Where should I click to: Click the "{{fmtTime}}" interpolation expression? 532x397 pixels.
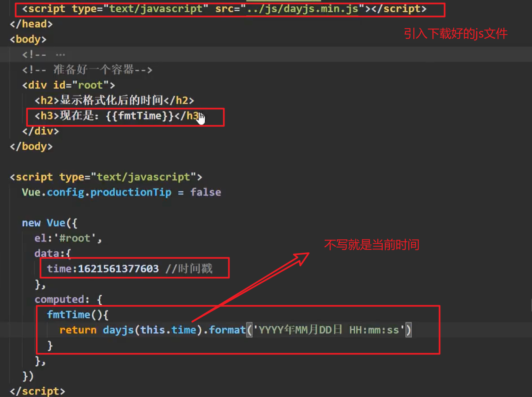click(140, 116)
